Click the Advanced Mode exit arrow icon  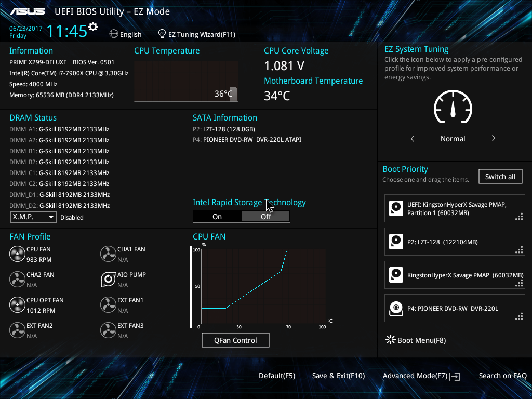coord(455,376)
